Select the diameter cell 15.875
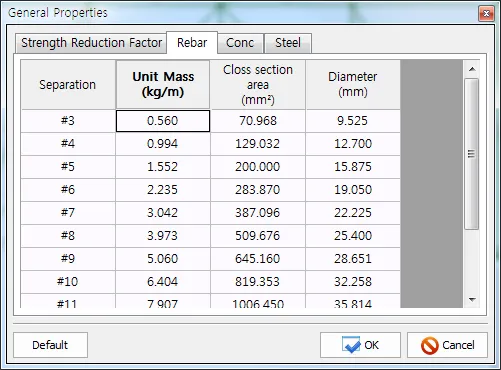This screenshot has height=370, width=501. (353, 167)
